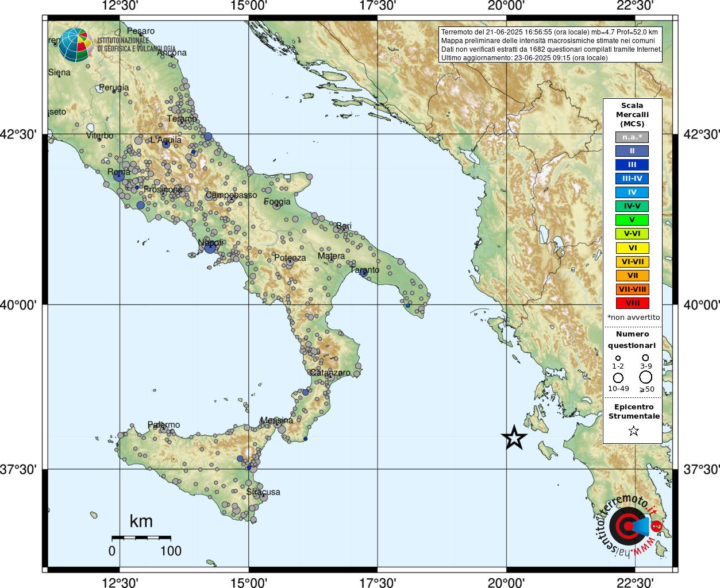Image resolution: width=720 pixels, height=588 pixels.
Task: Click the intensity IV-V legend swatch
Action: pos(632,206)
